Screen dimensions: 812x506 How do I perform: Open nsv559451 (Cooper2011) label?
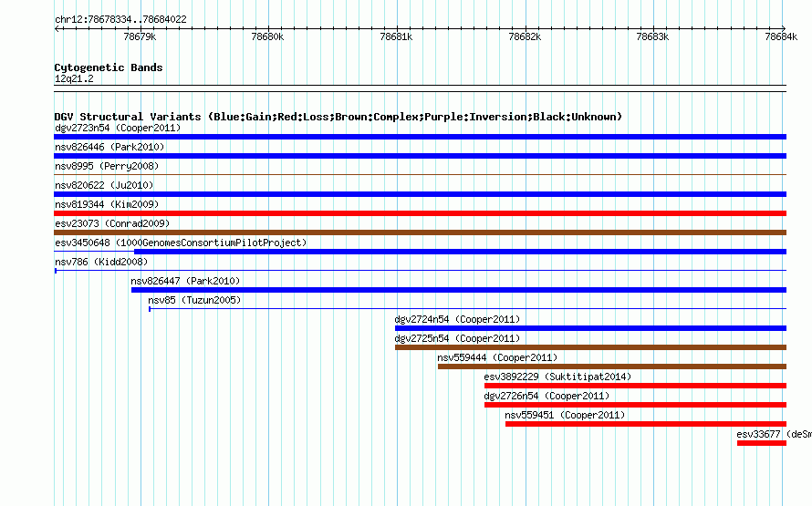click(x=565, y=415)
